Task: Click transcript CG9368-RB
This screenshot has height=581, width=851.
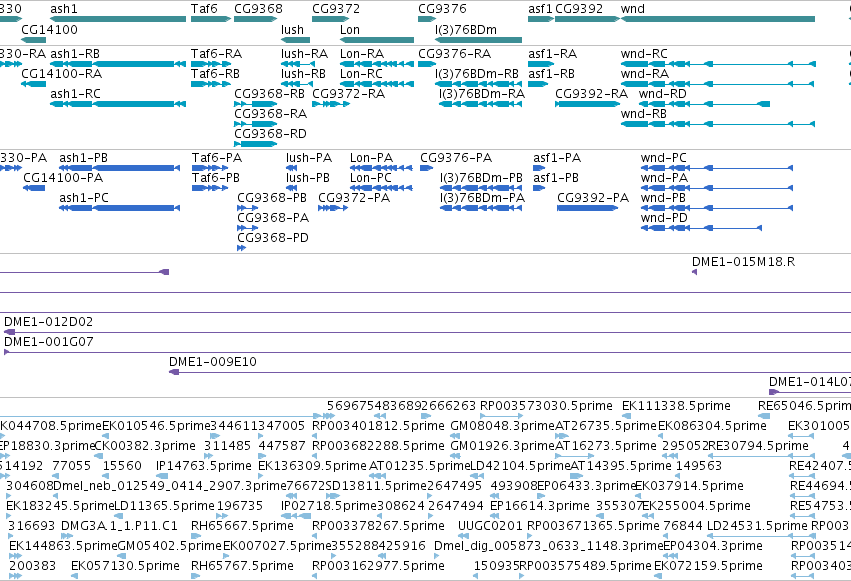Action: point(256,104)
